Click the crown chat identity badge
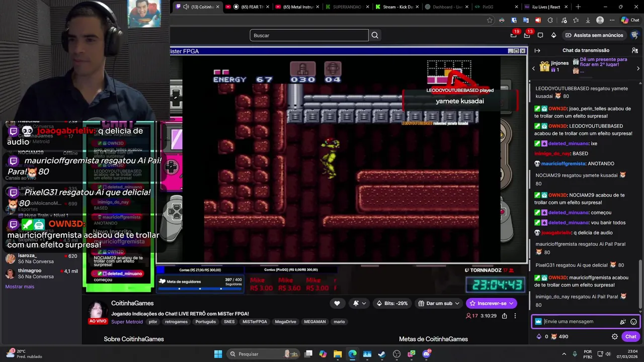Image resolution: width=644 pixels, height=362 pixels. 538,322
